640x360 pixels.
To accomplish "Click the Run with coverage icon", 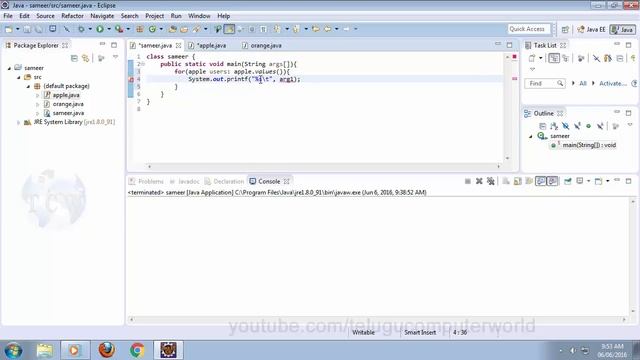I will 119,29.
